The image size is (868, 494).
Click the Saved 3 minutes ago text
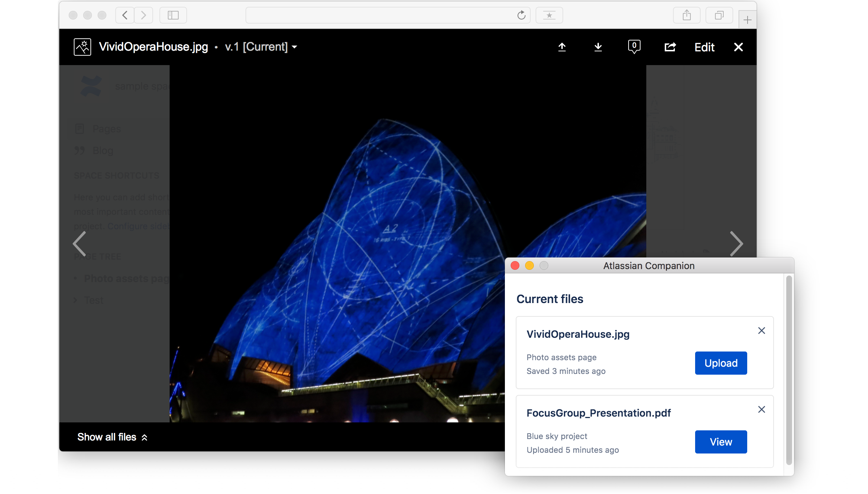pyautogui.click(x=566, y=371)
